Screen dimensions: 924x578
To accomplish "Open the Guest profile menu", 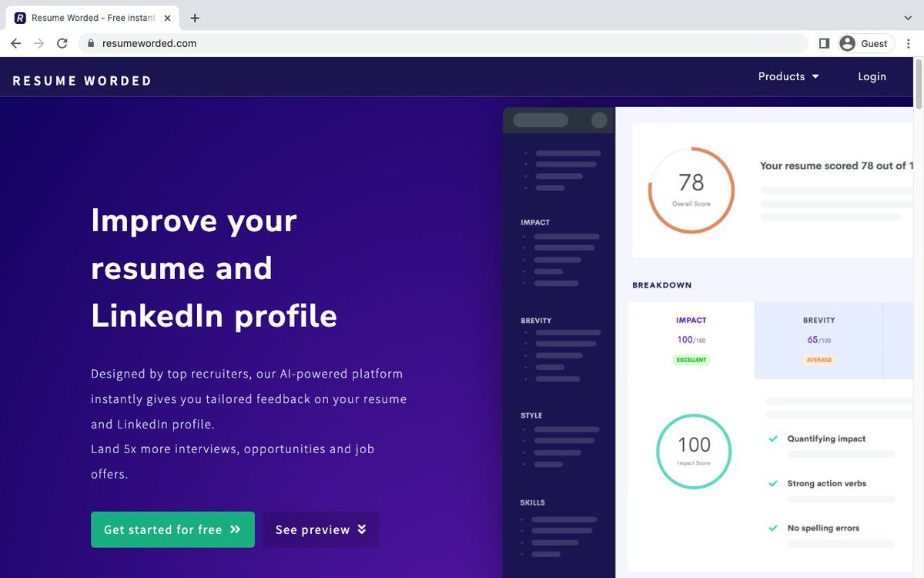I will click(865, 43).
